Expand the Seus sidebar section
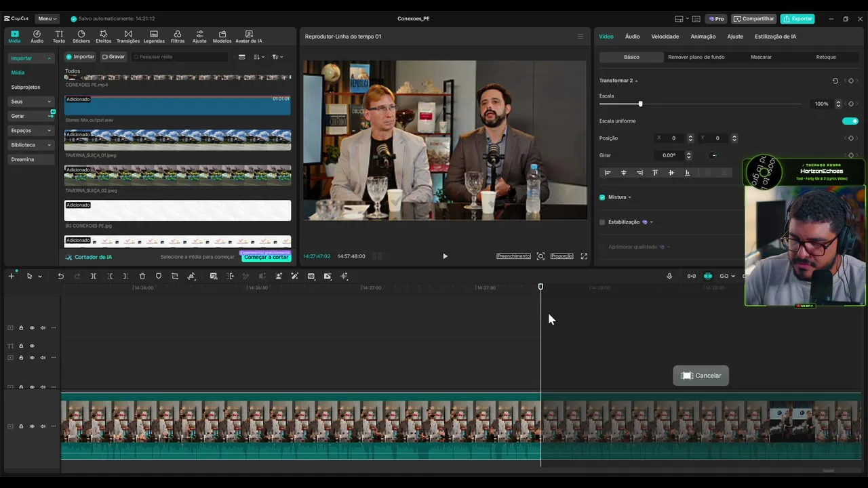Viewport: 868px width, 488px height. click(49, 102)
